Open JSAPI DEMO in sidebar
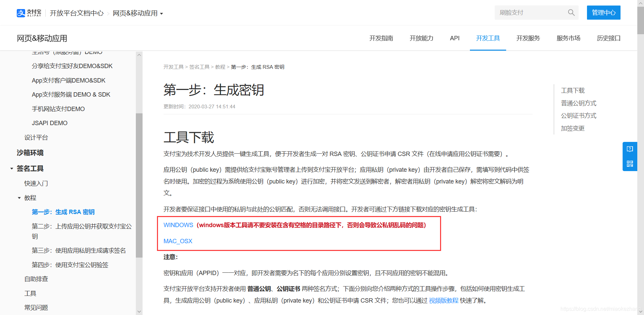This screenshot has width=644, height=315. [x=49, y=123]
